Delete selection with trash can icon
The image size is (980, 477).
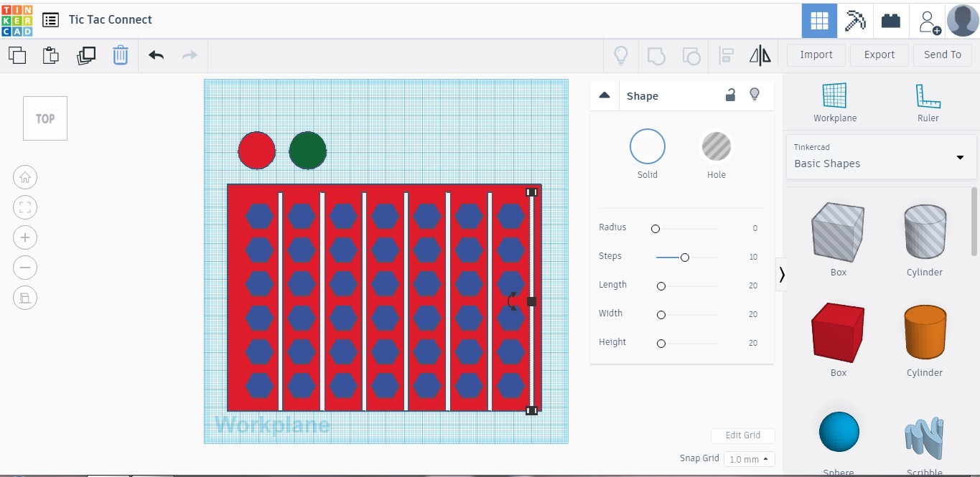tap(121, 55)
